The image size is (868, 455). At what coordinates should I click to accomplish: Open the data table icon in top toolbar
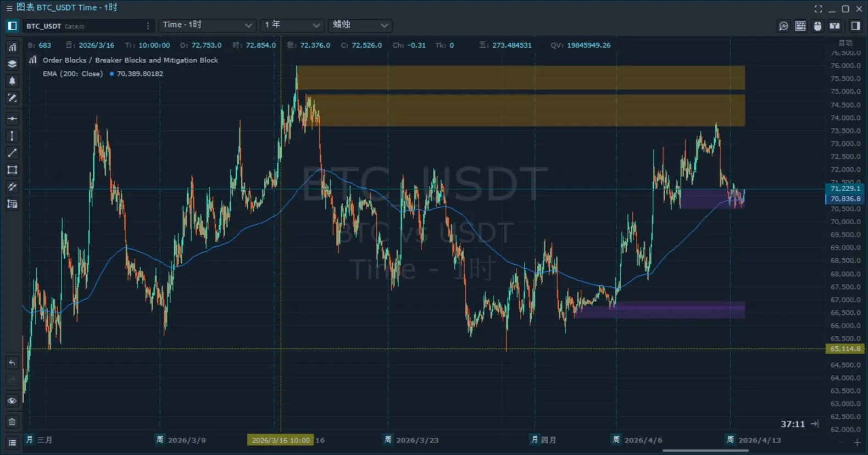800,26
